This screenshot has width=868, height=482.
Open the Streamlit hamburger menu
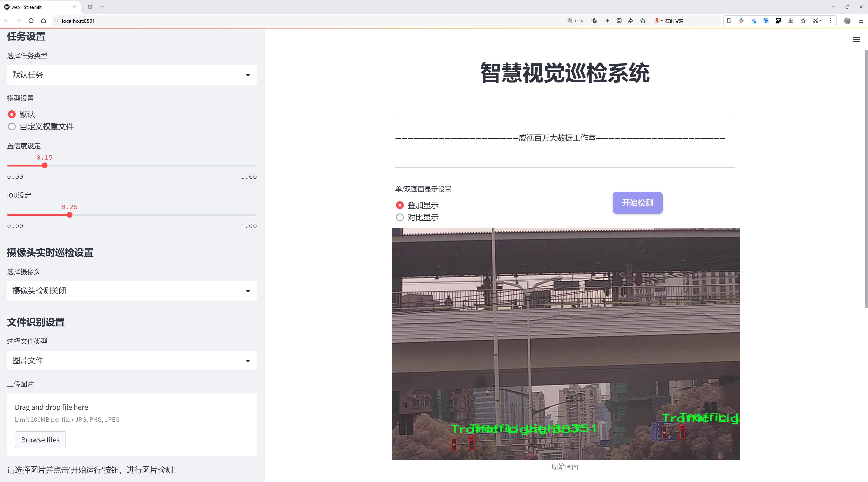coord(856,40)
